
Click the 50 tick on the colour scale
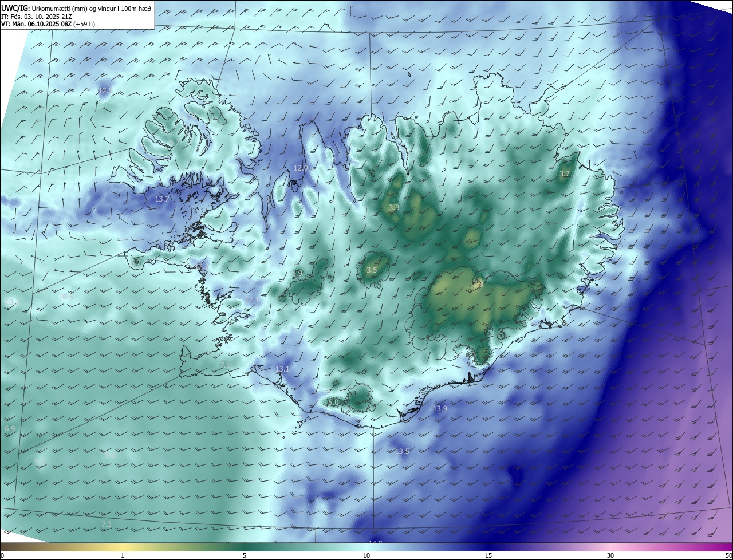pyautogui.click(x=728, y=555)
